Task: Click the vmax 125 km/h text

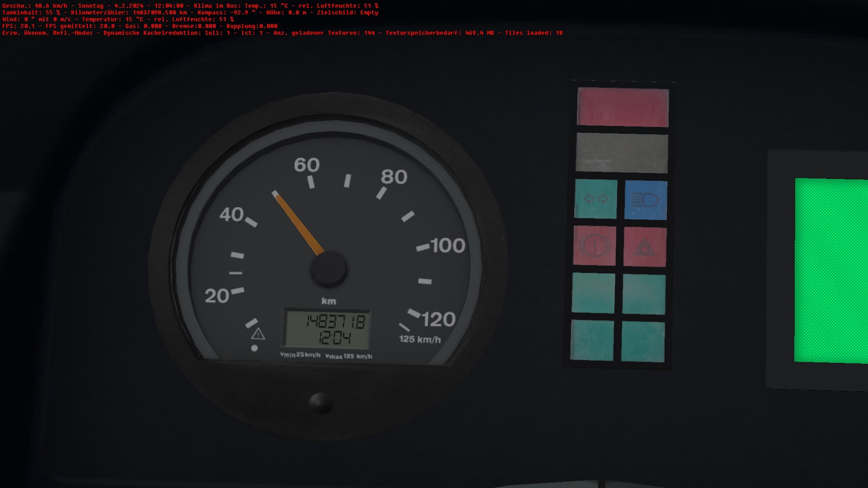Action: click(349, 356)
